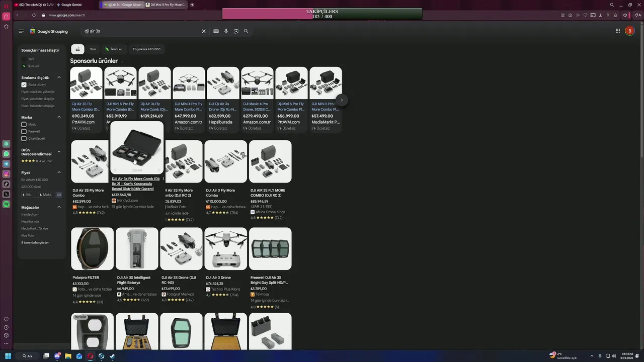Switch to the Google Gemini tab

(x=69, y=5)
